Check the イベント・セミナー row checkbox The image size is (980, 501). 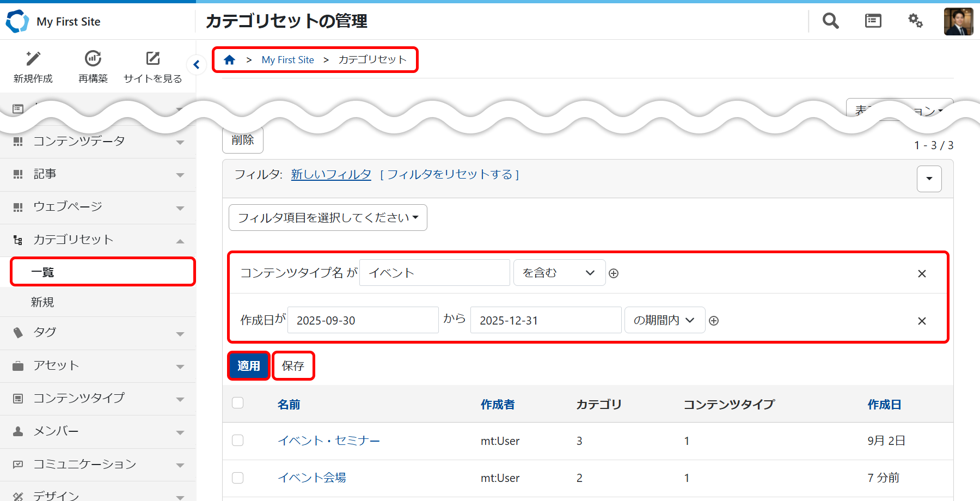tap(238, 441)
